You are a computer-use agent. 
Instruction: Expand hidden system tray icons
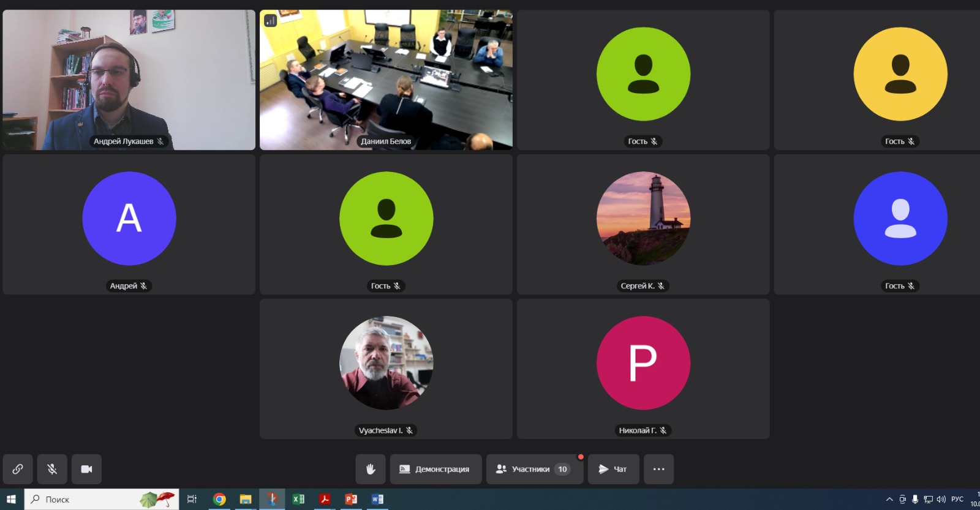pyautogui.click(x=889, y=500)
